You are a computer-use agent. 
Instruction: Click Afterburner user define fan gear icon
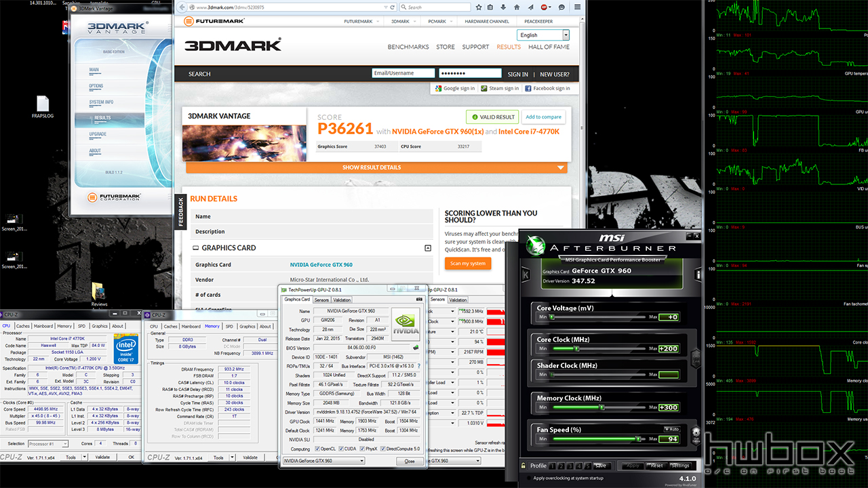tap(695, 434)
